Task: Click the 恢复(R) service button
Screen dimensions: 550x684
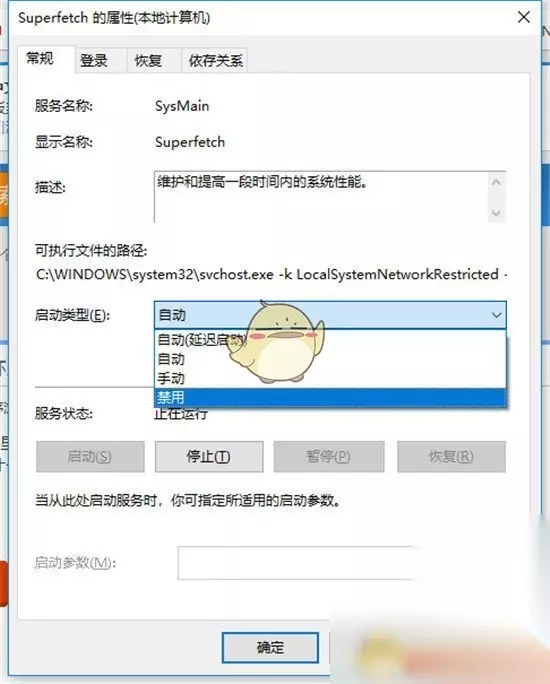Action: pos(451,457)
